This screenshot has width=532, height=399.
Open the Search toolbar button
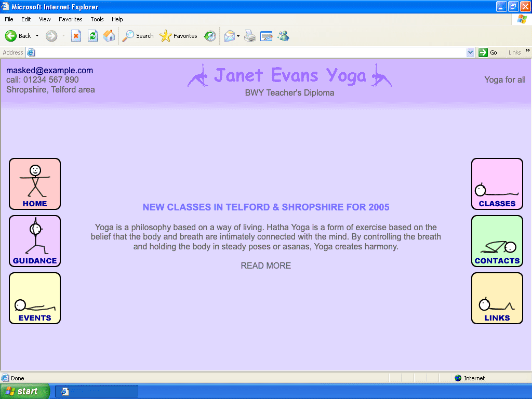click(x=138, y=36)
